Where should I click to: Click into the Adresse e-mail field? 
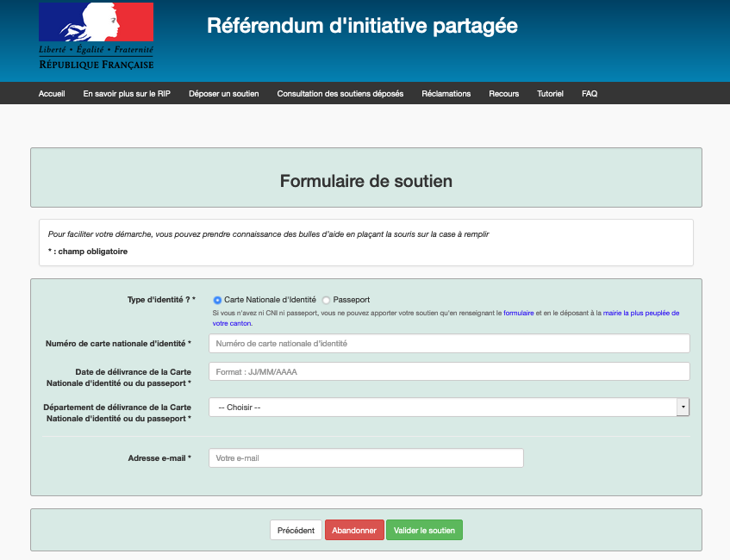click(x=365, y=458)
